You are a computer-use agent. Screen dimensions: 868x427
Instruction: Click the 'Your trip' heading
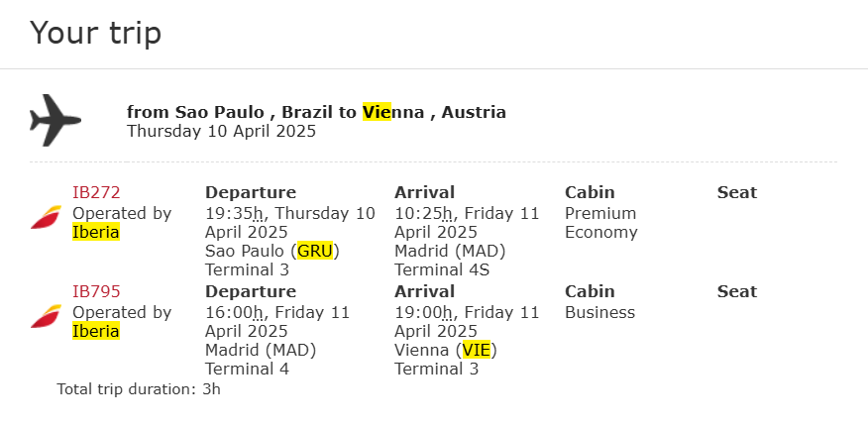point(95,34)
